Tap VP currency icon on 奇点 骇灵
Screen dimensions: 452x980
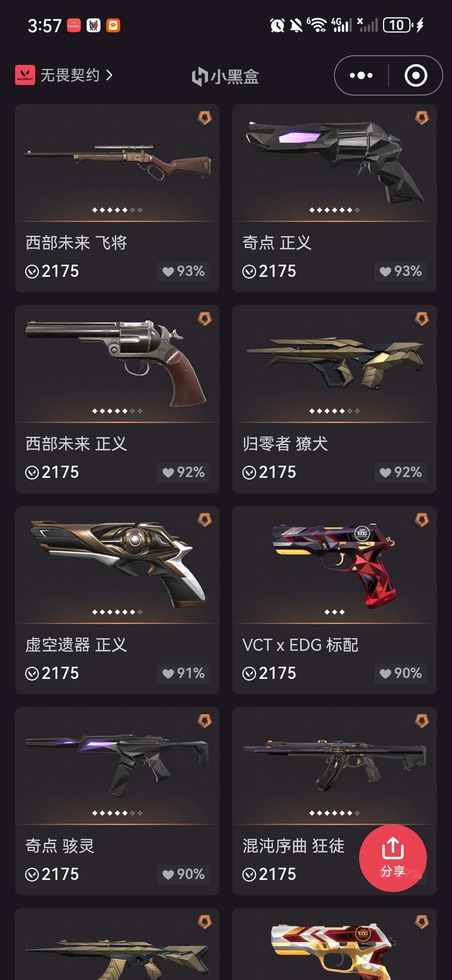[32, 874]
